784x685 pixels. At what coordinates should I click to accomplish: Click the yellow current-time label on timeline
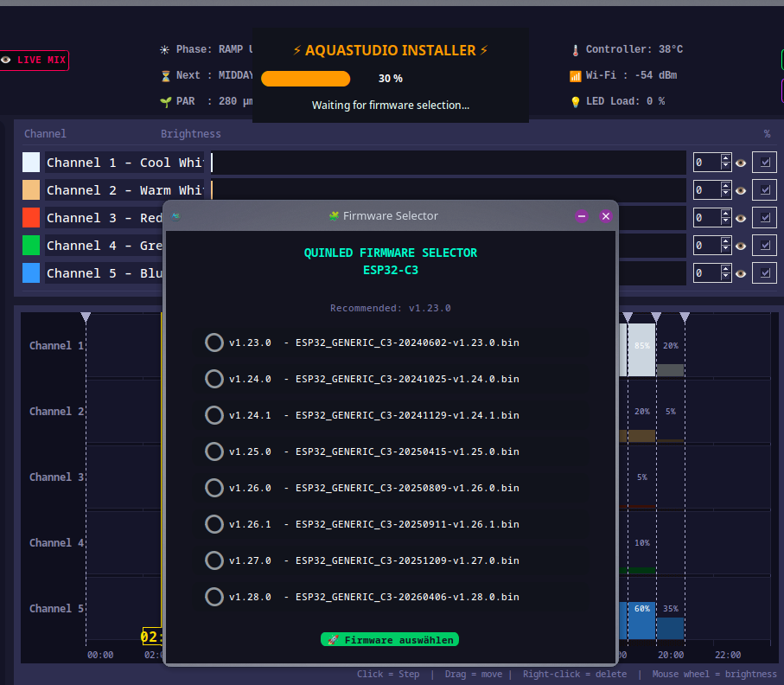click(152, 637)
